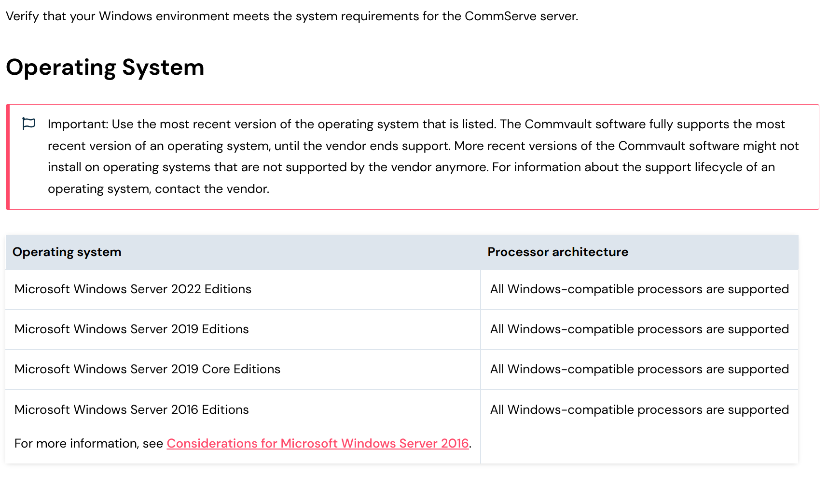Viewport: 828px width, 504px height.
Task: Open Considerations for Microsoft Windows Server 2016 link
Action: (317, 443)
